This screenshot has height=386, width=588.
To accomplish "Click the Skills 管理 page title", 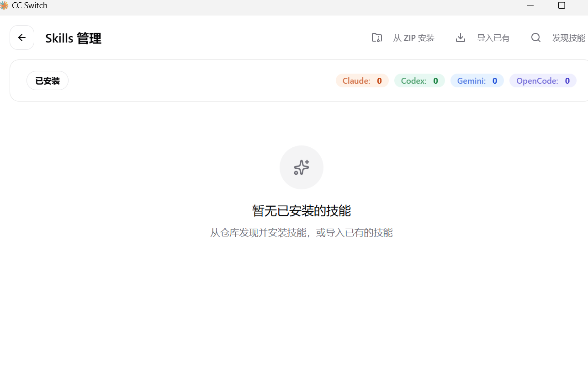I will tap(73, 38).
